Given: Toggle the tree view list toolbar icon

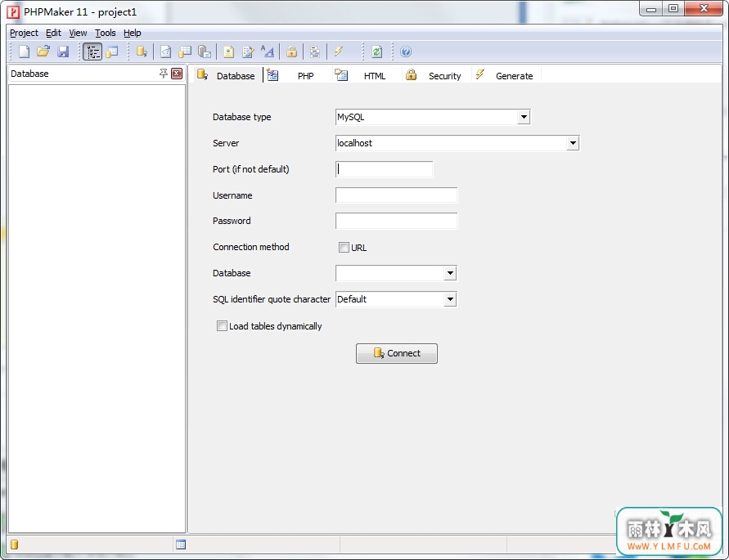Looking at the screenshot, I should click(x=92, y=52).
